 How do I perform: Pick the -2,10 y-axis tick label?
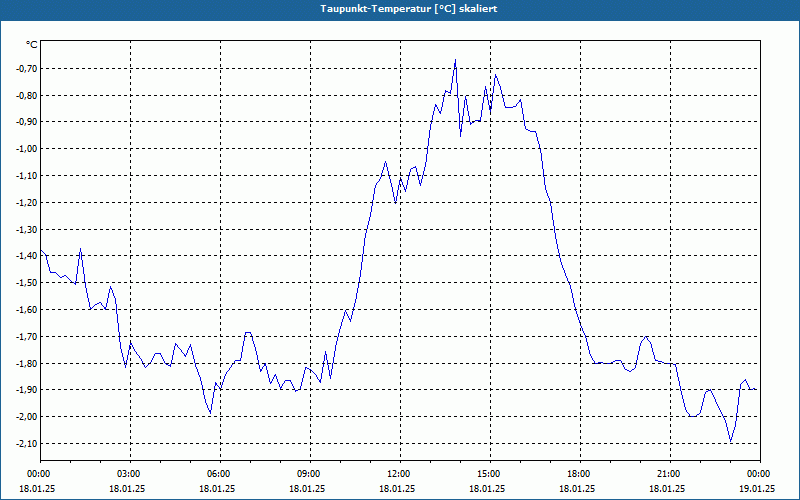(27, 443)
